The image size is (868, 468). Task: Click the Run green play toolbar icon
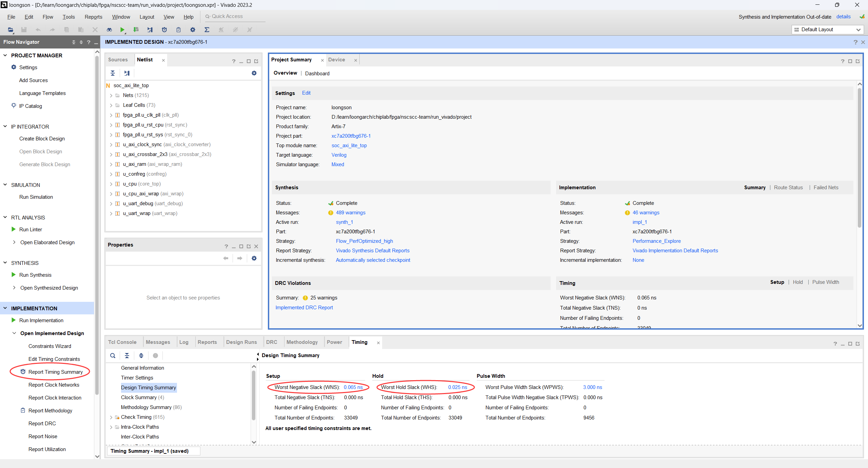click(x=122, y=30)
